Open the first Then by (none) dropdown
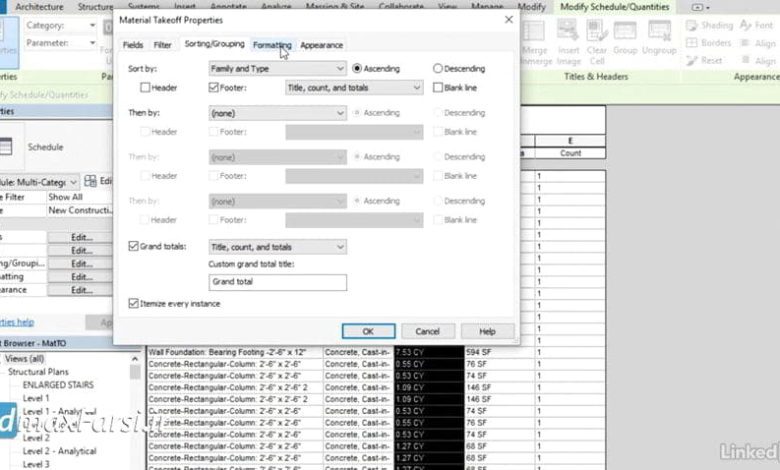Viewport: 780px width, 470px height. (278, 113)
